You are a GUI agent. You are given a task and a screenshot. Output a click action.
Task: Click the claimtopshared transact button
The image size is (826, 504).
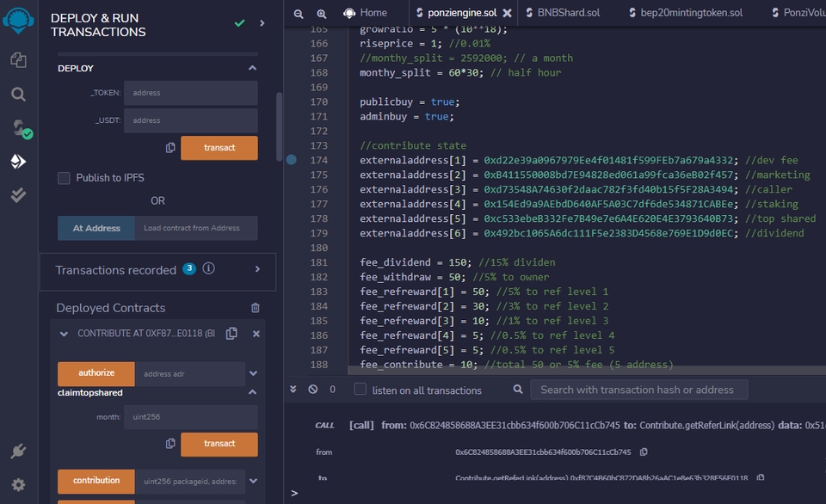coord(219,444)
